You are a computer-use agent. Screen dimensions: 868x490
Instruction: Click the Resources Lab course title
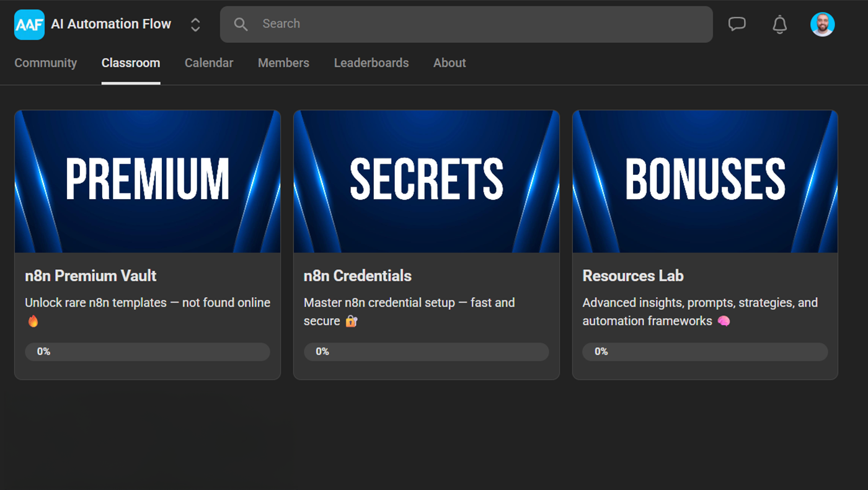633,275
